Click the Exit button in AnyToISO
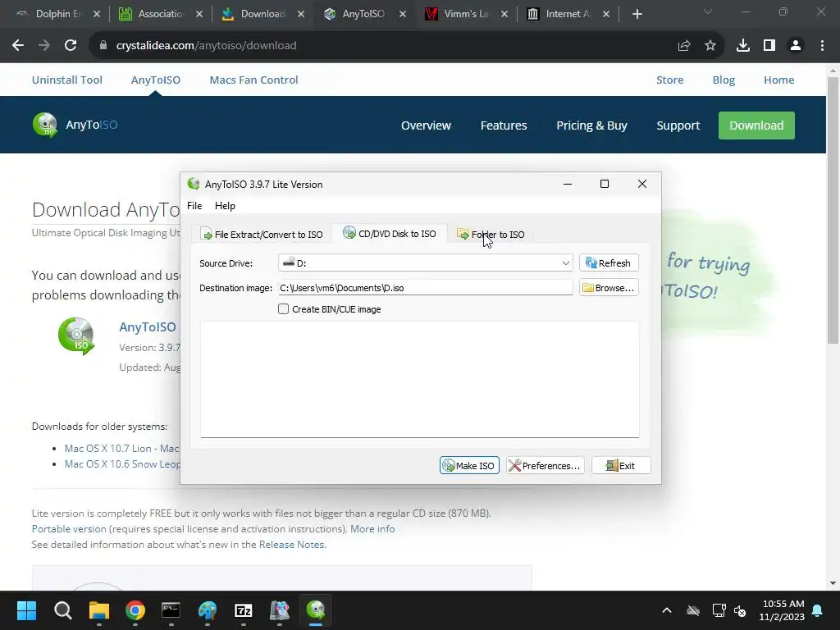840x630 pixels. [621, 466]
